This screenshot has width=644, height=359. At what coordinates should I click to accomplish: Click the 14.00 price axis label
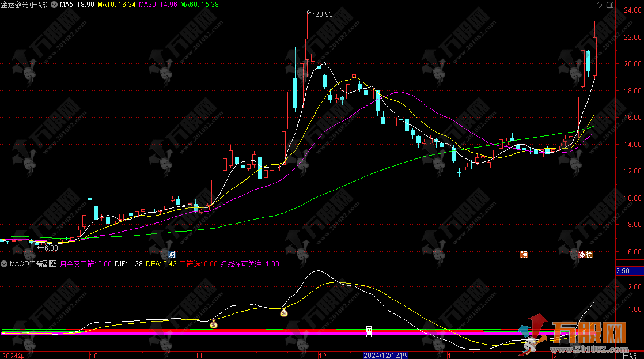633,144
